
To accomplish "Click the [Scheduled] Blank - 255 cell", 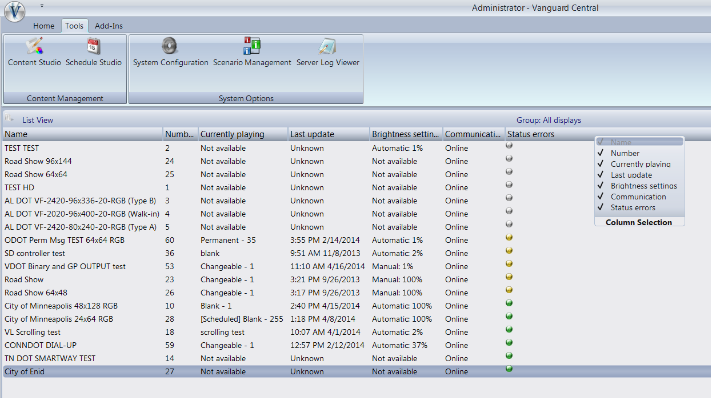I will pos(242,319).
